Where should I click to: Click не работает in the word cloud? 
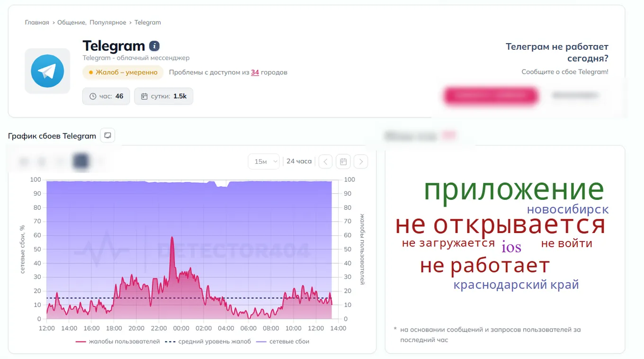tap(485, 266)
